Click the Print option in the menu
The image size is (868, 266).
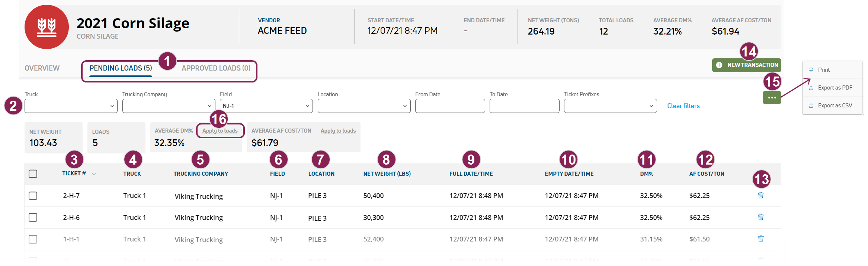[824, 70]
